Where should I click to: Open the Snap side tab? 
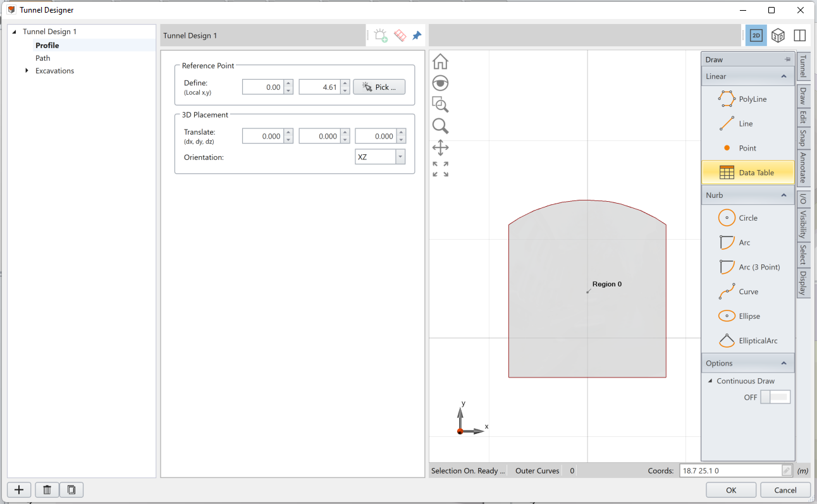click(x=803, y=138)
